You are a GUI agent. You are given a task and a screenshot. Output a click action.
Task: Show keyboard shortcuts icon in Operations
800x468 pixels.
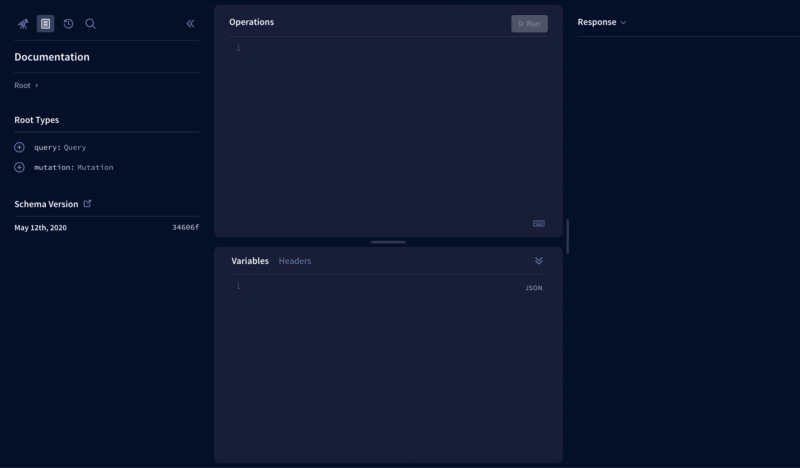click(x=539, y=223)
